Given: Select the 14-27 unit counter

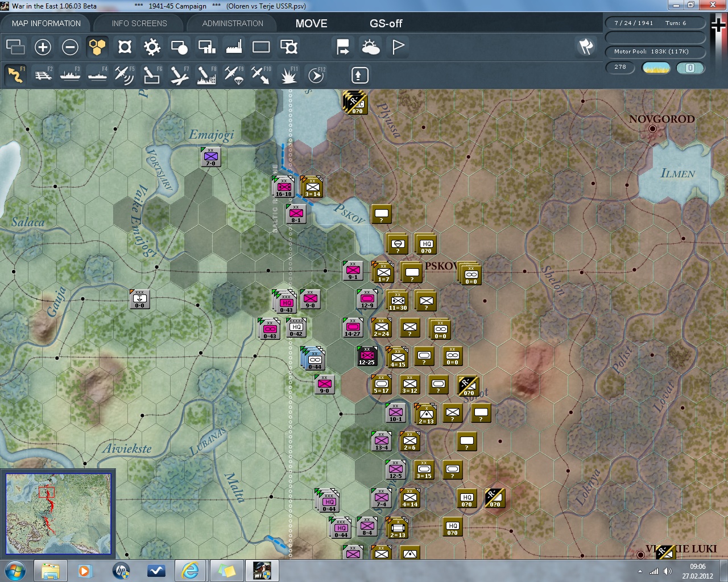Looking at the screenshot, I should [353, 327].
